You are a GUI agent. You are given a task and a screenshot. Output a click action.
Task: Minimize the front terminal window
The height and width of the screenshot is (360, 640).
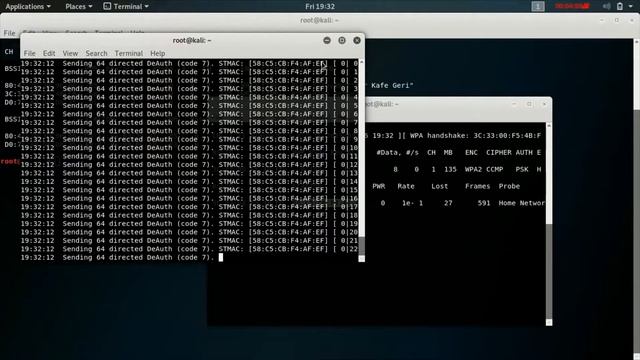pos(327,40)
